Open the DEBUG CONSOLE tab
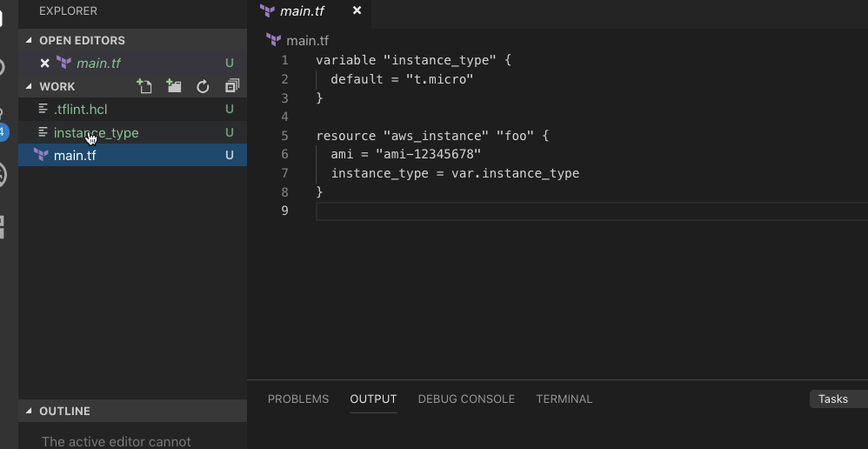Image resolution: width=868 pixels, height=449 pixels. pyautogui.click(x=466, y=399)
